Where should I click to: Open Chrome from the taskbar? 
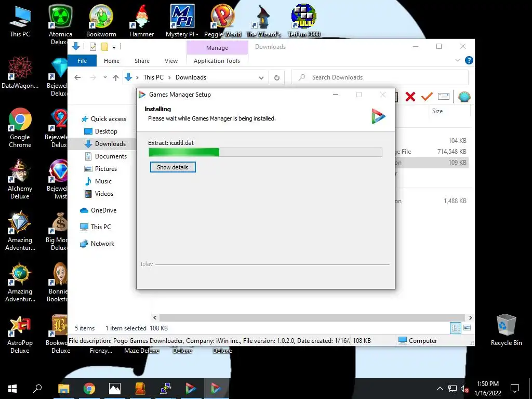[89, 389]
